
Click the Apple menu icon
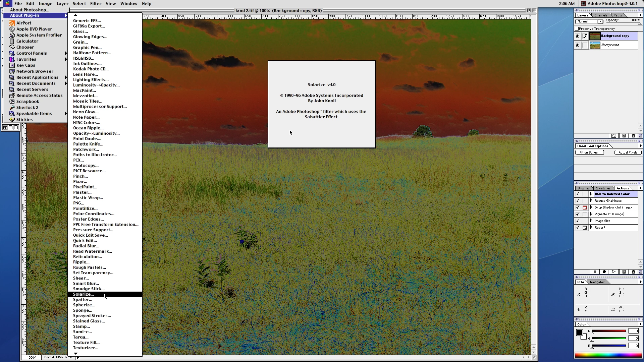pyautogui.click(x=7, y=3)
